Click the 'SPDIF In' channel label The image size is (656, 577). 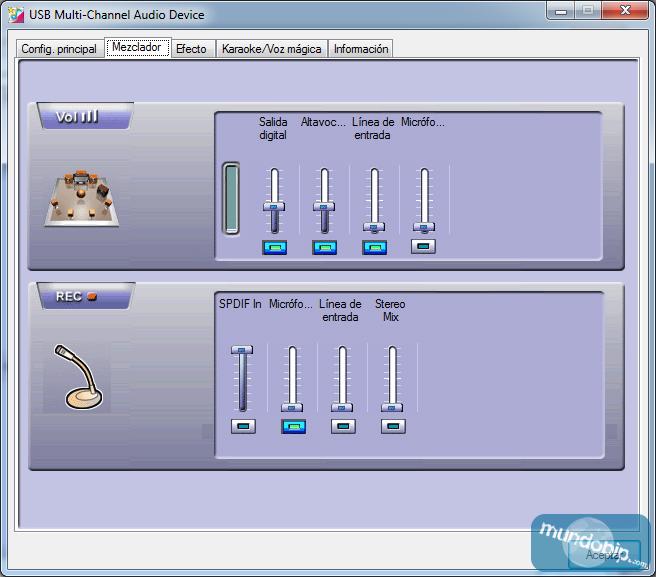(x=240, y=304)
